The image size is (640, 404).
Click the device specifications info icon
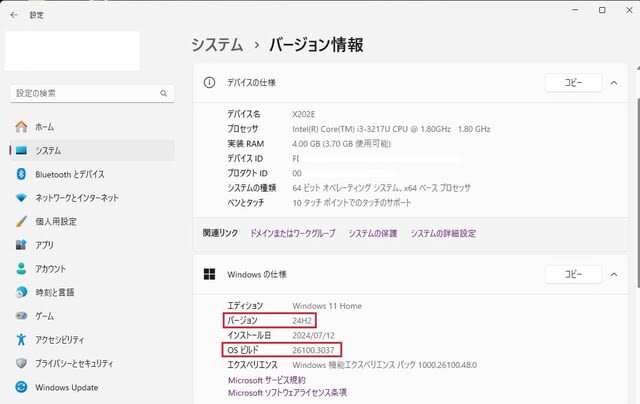tap(209, 83)
